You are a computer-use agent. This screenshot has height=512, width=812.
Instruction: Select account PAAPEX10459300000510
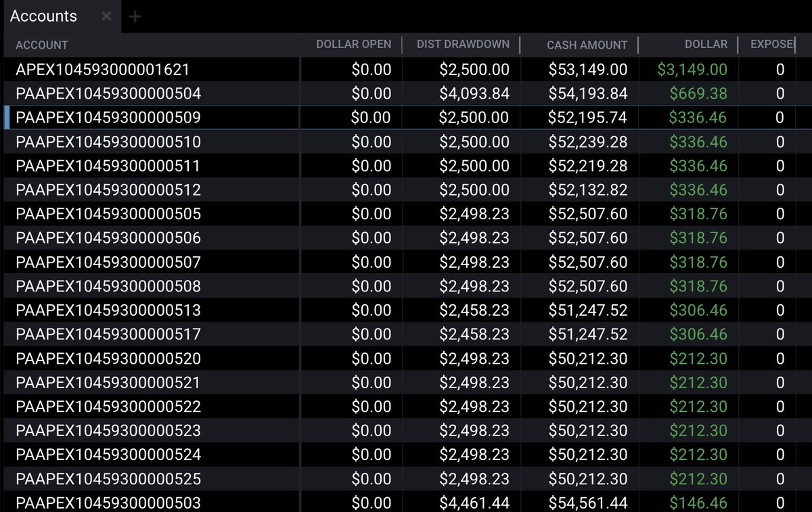[x=108, y=142]
